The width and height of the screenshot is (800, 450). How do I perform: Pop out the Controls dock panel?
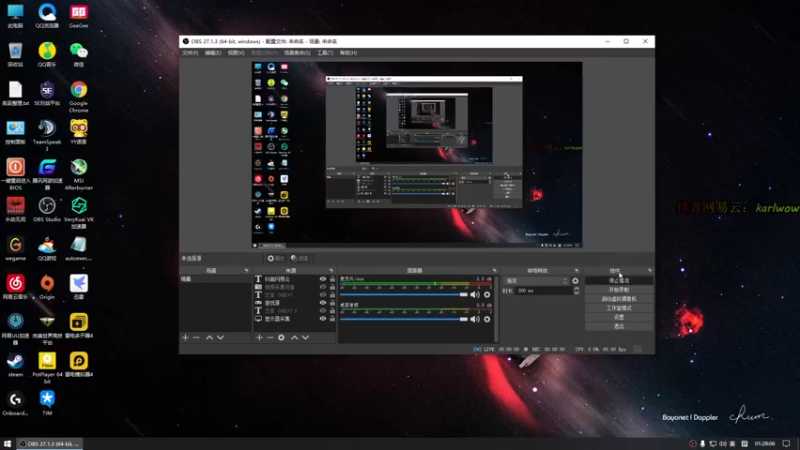(x=649, y=270)
